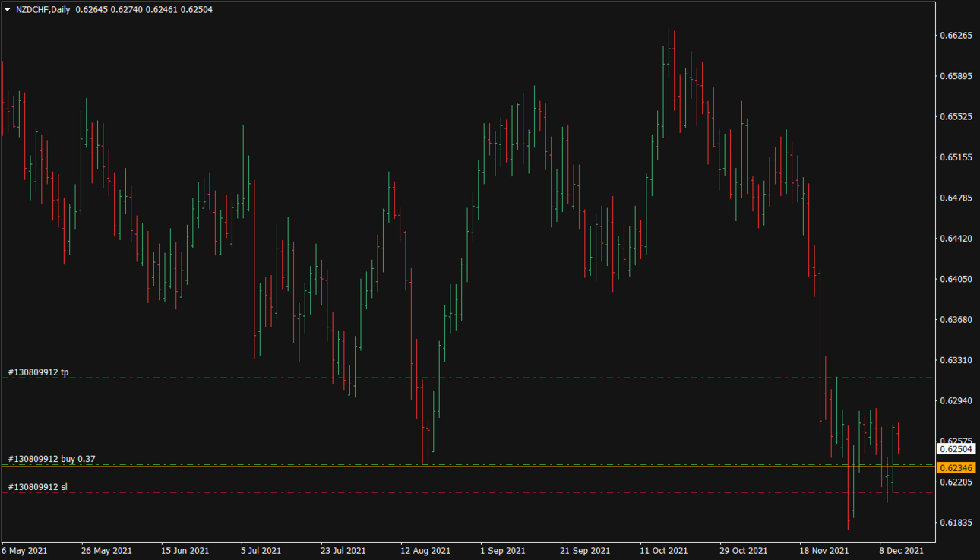The width and height of the screenshot is (980, 560).
Task: Click the 1 Sep 2021 date label
Action: (502, 550)
